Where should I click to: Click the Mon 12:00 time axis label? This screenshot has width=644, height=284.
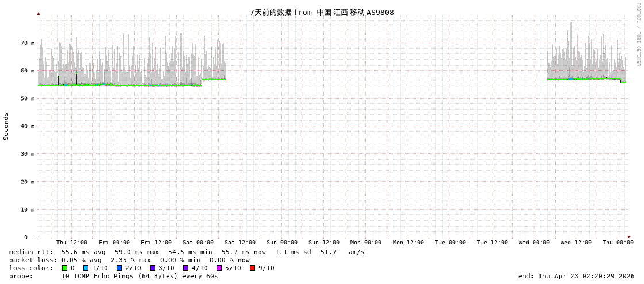point(408,243)
